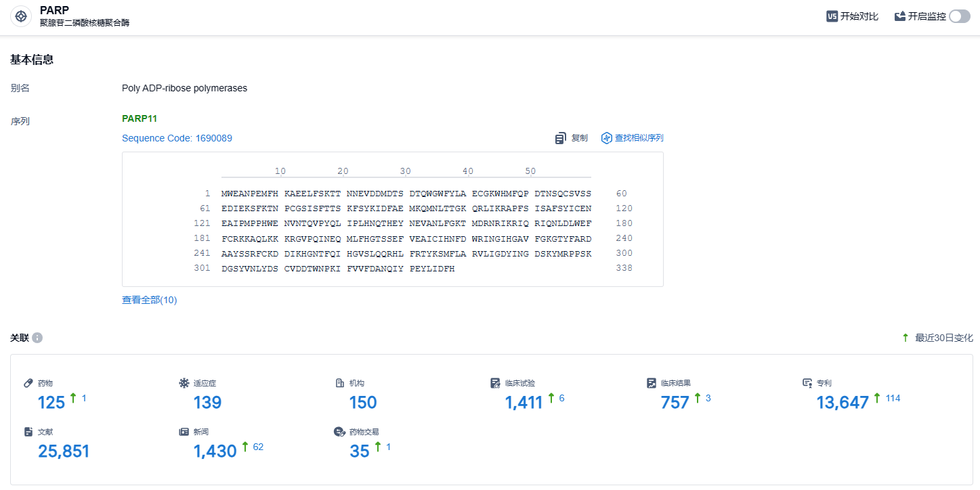Open the 25,851 literature count
The height and width of the screenshot is (490, 980).
click(x=64, y=451)
